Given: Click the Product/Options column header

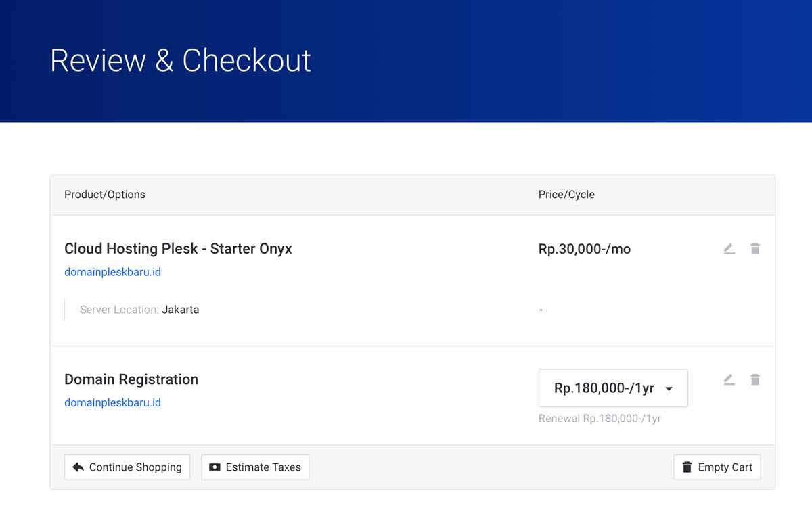Looking at the screenshot, I should click(105, 194).
